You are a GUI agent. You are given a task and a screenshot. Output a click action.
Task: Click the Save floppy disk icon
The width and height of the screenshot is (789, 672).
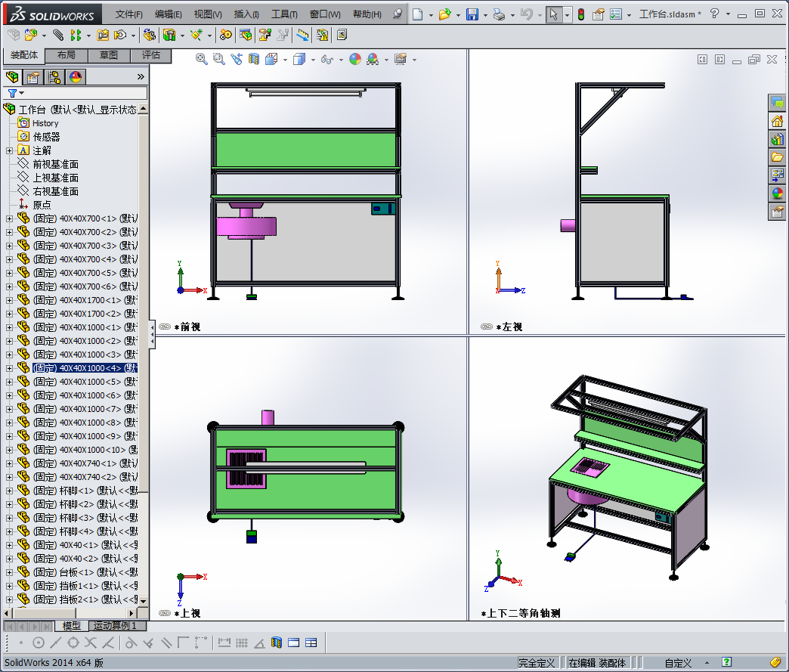click(x=472, y=14)
